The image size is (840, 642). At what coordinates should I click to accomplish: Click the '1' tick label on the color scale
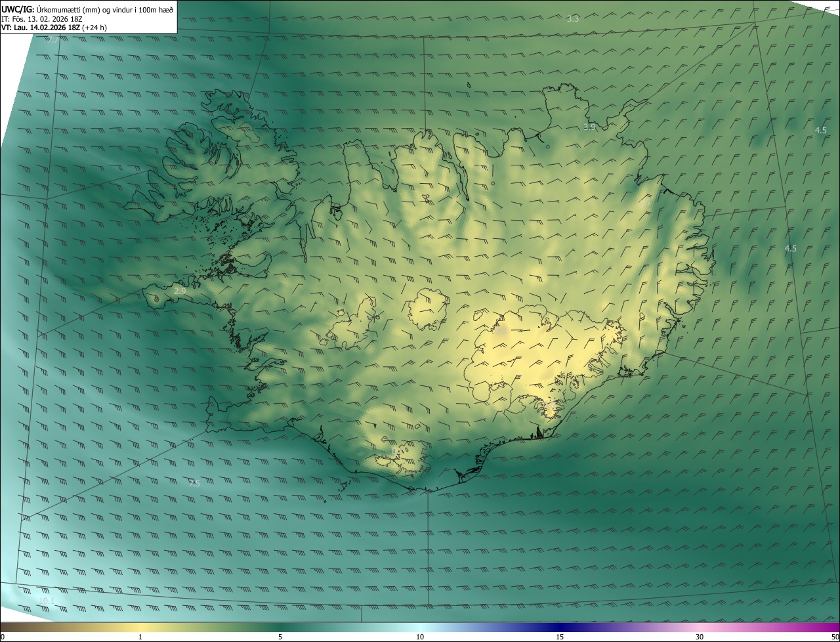click(x=140, y=637)
